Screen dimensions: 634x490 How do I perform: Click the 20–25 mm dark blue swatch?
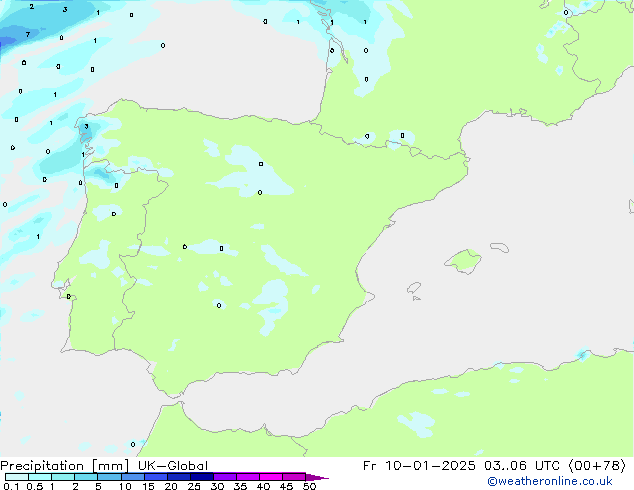[x=179, y=477]
